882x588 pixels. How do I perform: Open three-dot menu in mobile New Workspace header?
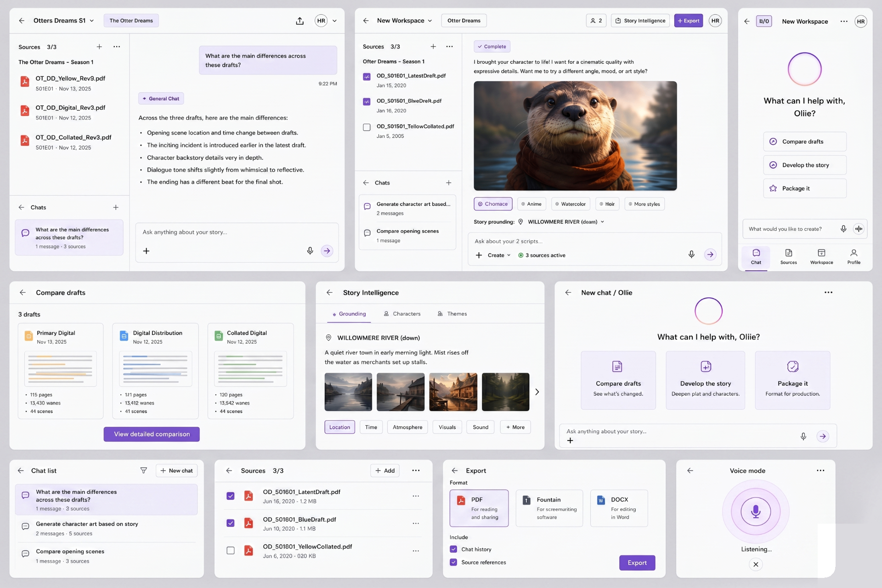coord(844,21)
